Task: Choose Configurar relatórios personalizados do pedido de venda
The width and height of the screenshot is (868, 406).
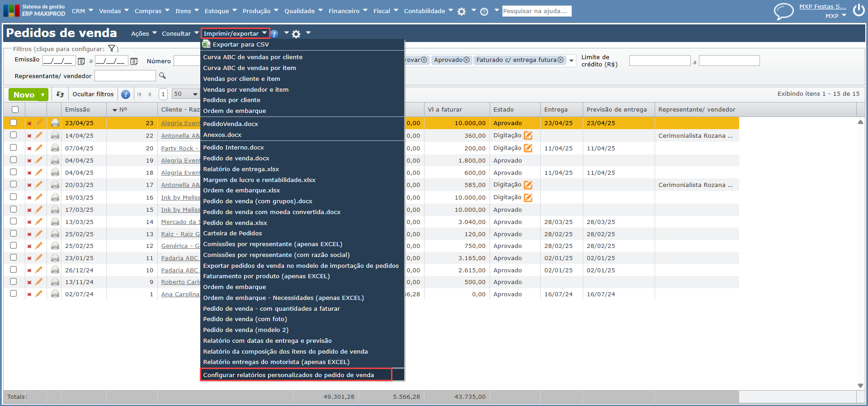Action: [x=288, y=375]
